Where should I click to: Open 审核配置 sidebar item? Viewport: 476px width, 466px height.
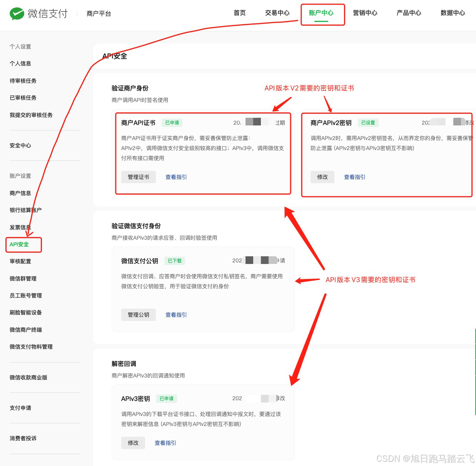20,261
